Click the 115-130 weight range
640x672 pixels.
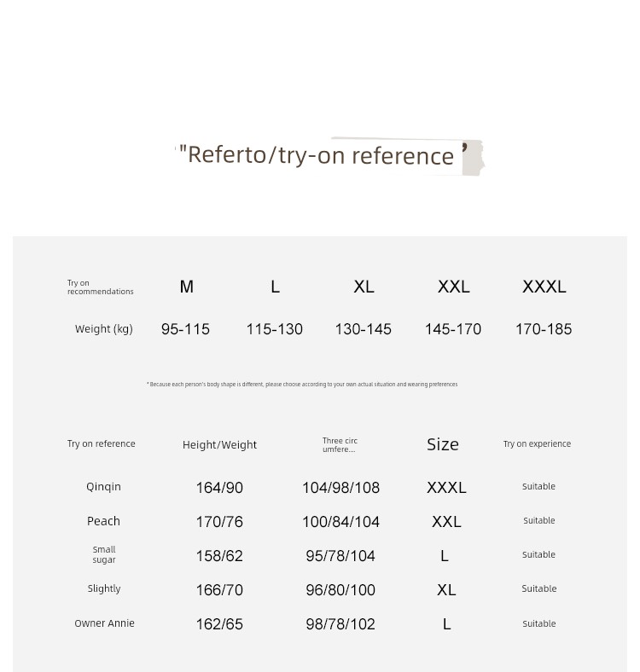[274, 329]
